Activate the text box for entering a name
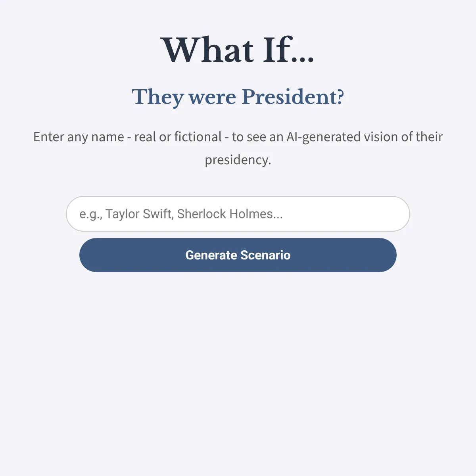The height and width of the screenshot is (476, 476). coord(238,214)
